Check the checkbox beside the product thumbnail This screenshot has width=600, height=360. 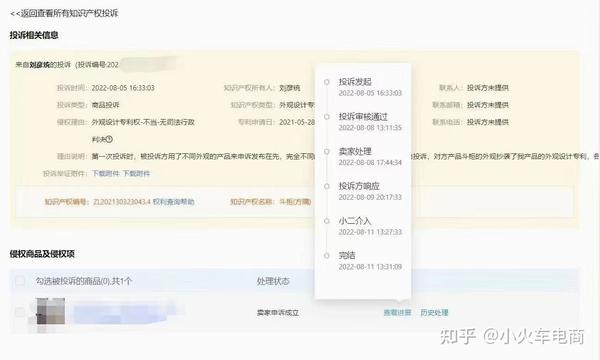(x=20, y=312)
